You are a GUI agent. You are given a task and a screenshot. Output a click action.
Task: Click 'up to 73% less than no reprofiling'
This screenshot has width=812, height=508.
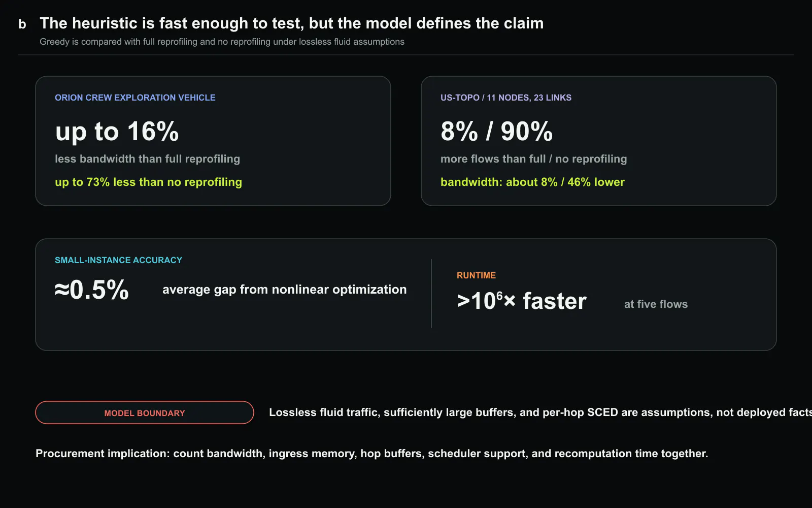pos(148,182)
